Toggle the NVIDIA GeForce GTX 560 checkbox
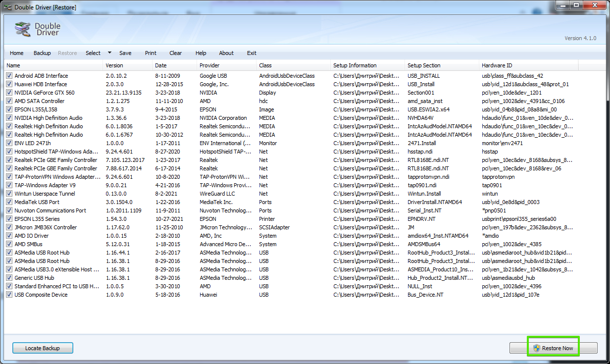Screen dimensions: 610x364 pos(9,93)
